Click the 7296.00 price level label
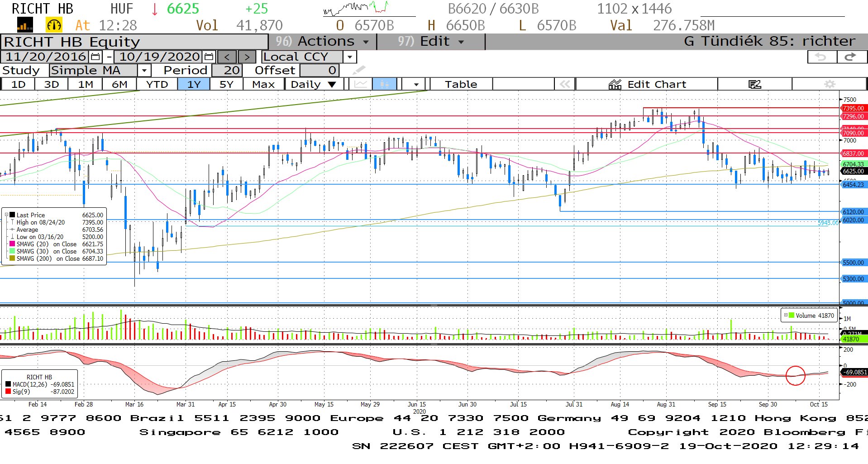868x464 pixels. 854,116
